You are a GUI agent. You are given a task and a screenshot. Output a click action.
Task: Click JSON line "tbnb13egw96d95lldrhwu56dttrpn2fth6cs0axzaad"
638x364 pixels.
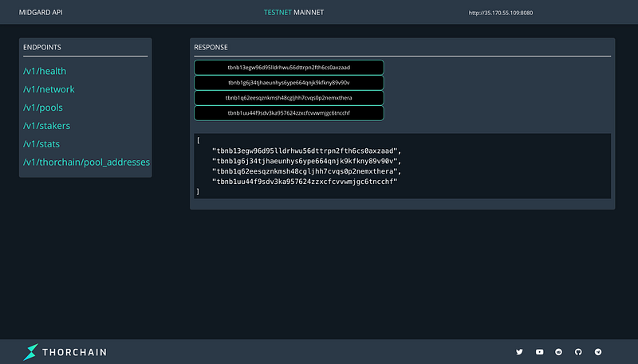coord(306,151)
